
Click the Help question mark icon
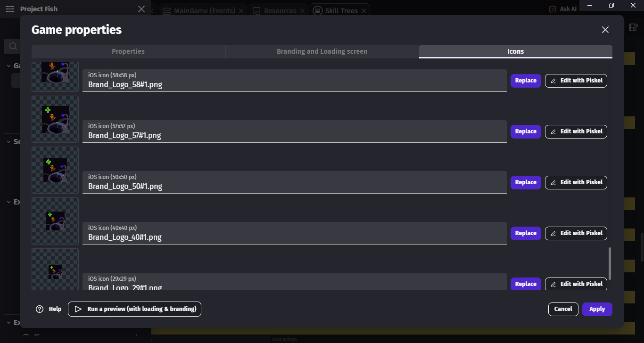[40, 309]
